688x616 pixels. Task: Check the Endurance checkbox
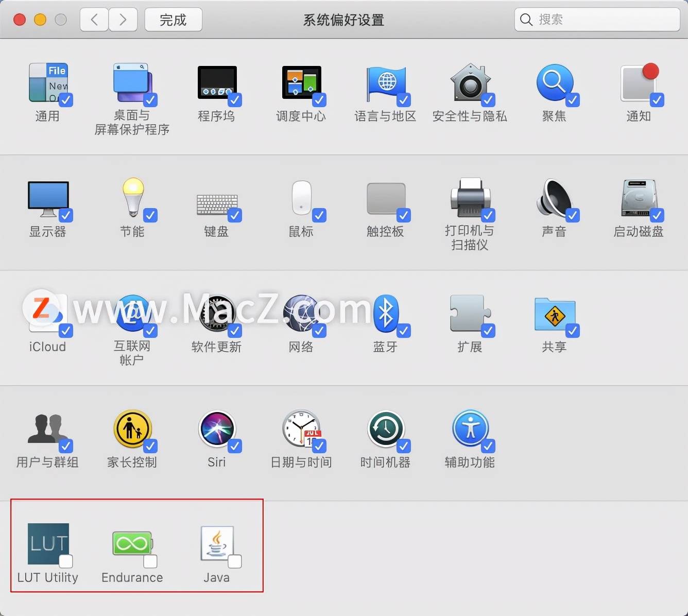(x=150, y=561)
